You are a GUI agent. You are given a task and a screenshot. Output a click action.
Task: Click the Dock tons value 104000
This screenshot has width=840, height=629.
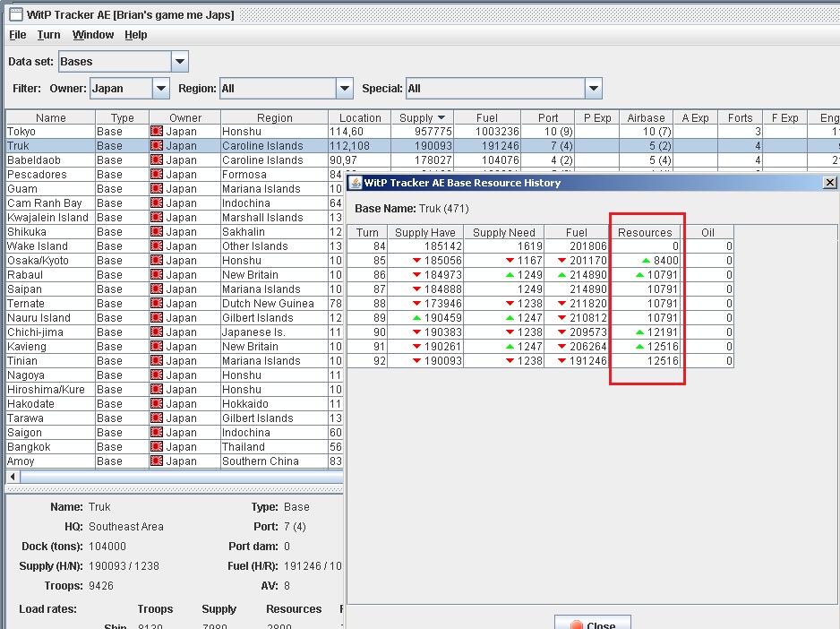tap(107, 547)
